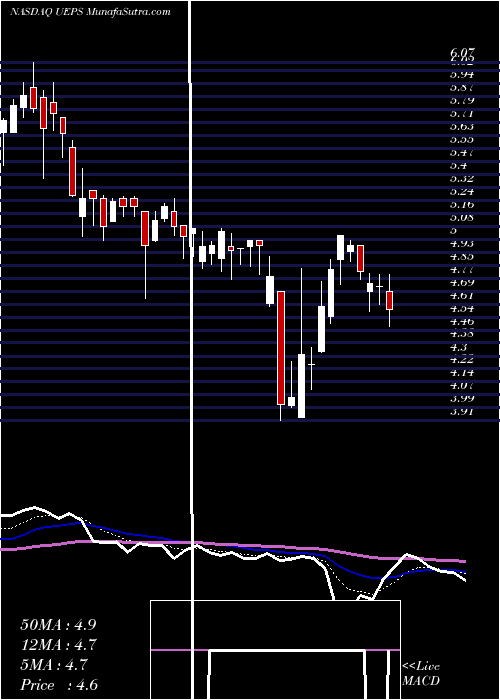
Task: Select the 4.93 price axis label
Action: [x=462, y=244]
